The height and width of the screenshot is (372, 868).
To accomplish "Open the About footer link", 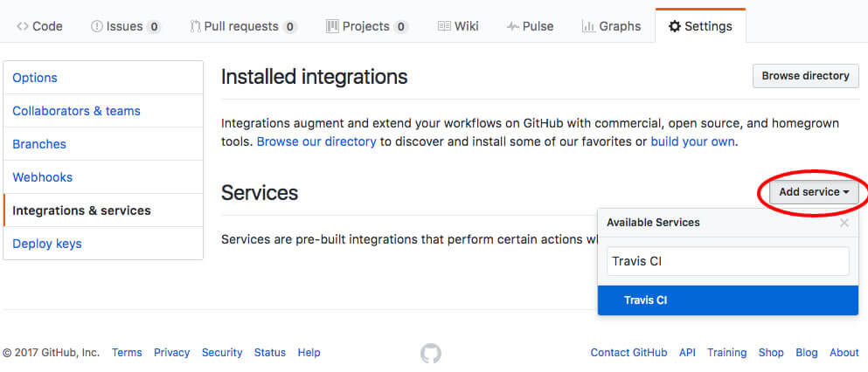I will tap(844, 353).
